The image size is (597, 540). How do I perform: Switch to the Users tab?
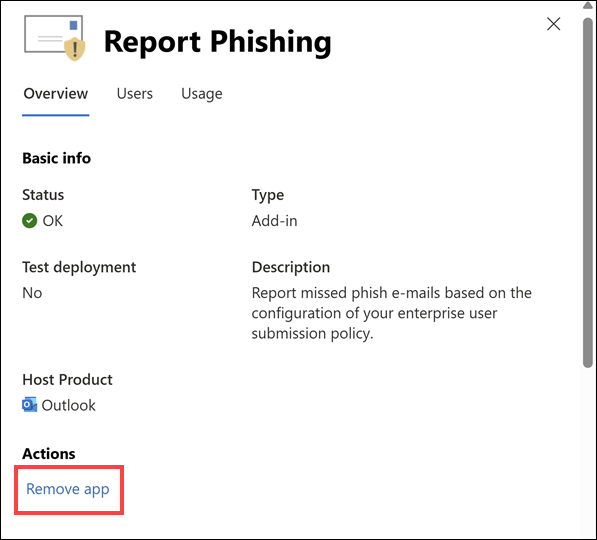(135, 94)
